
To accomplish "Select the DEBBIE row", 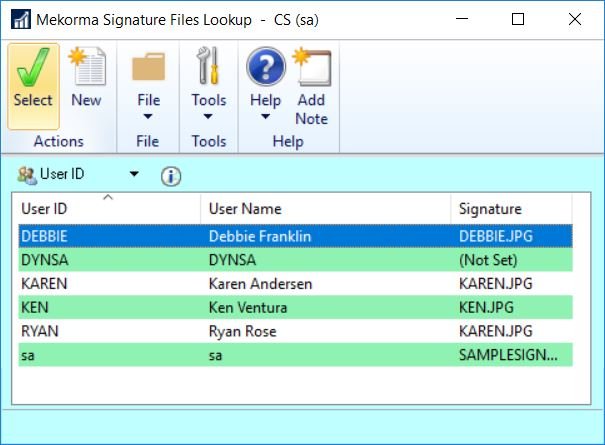I will [296, 236].
